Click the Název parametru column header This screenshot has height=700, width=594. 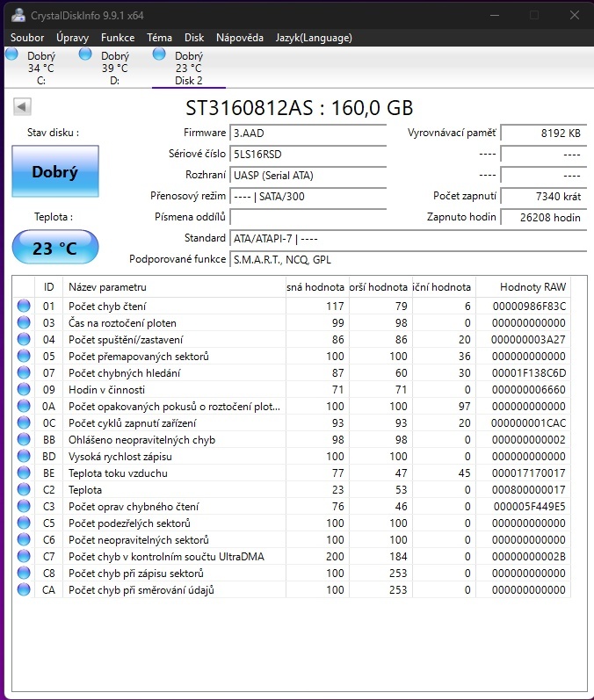coord(174,287)
